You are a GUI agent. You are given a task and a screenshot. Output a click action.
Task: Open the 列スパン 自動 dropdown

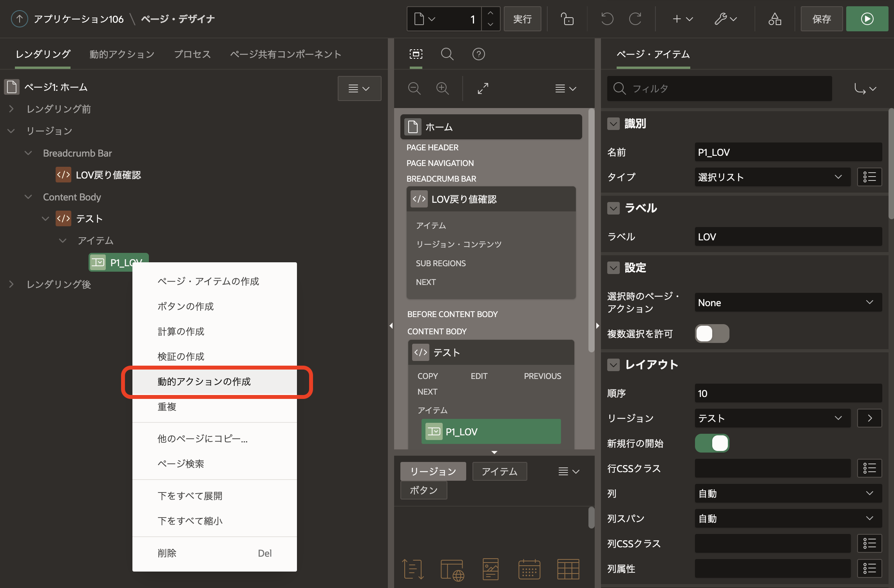click(788, 518)
